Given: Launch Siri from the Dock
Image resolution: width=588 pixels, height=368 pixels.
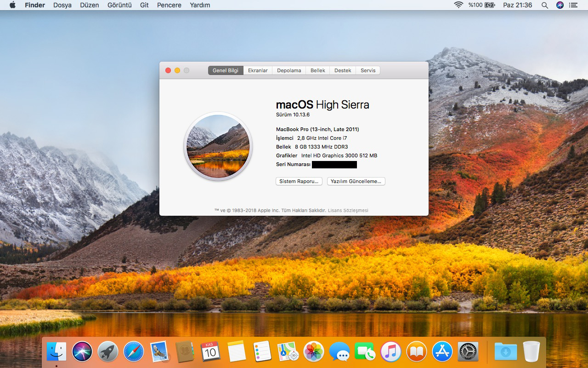Looking at the screenshot, I should (82, 352).
